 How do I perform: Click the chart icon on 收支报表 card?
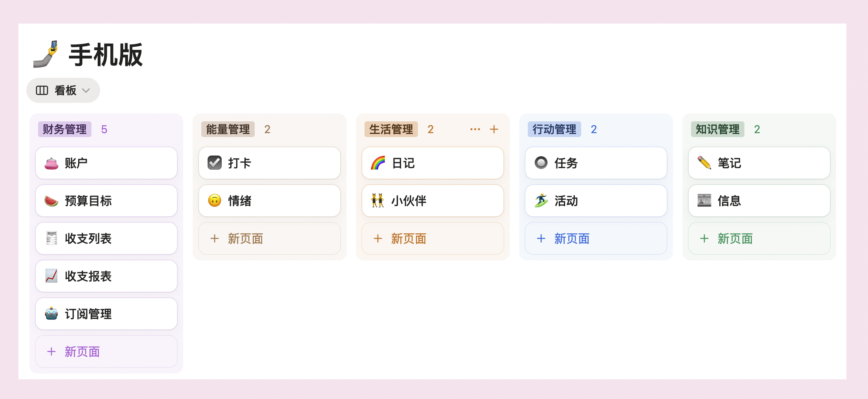coord(52,276)
